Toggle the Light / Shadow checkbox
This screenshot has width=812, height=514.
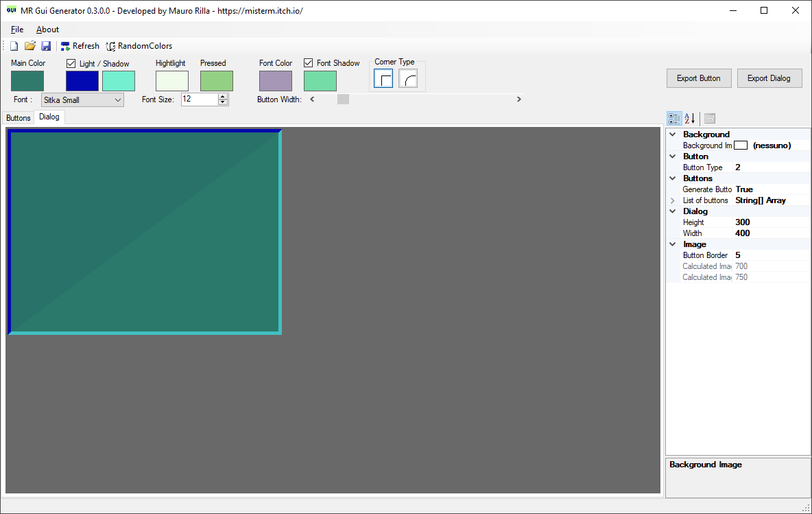71,63
